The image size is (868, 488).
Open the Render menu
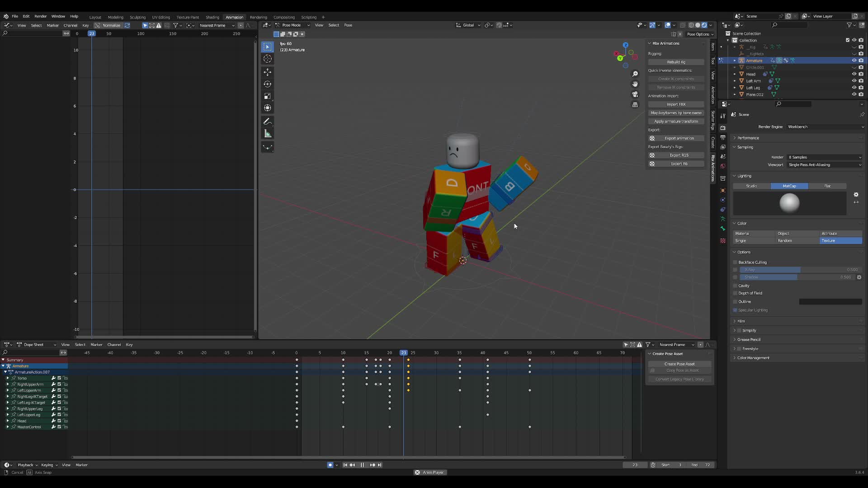pyautogui.click(x=40, y=16)
